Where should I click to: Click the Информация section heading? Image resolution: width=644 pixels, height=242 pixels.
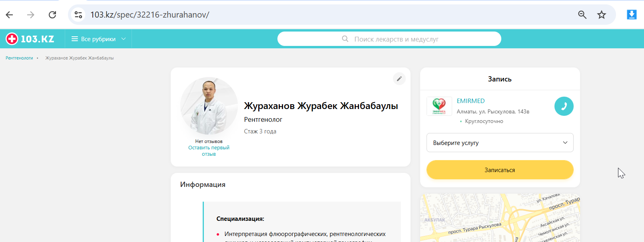pyautogui.click(x=203, y=184)
